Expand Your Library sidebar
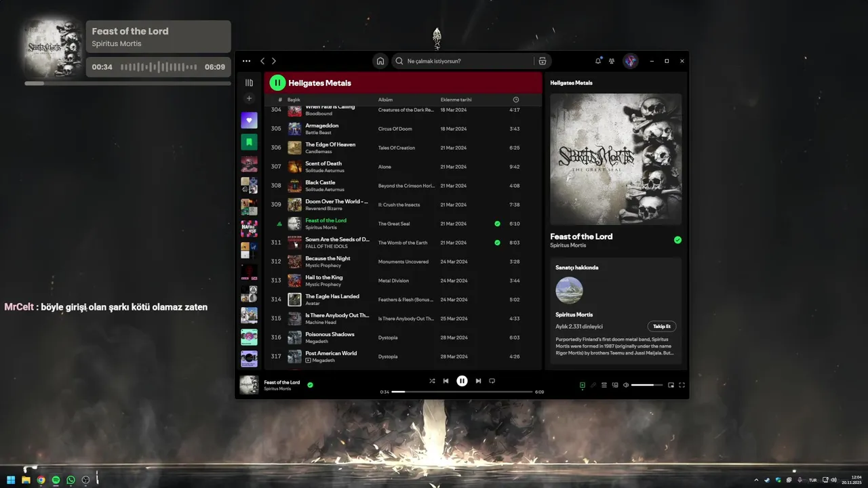 point(249,83)
